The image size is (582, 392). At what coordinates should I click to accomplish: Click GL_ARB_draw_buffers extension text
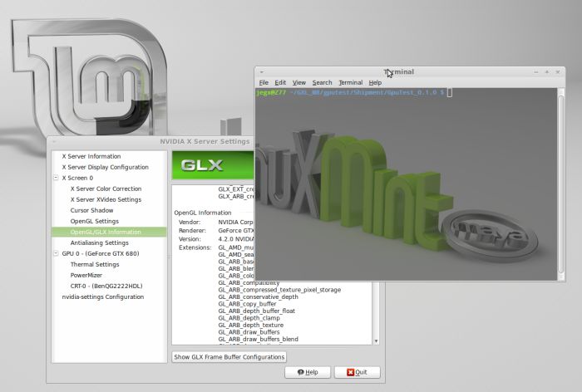pos(249,332)
